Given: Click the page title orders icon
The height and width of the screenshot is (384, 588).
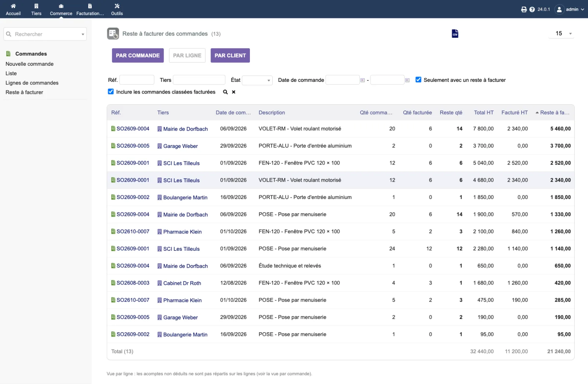Looking at the screenshot, I should point(113,34).
